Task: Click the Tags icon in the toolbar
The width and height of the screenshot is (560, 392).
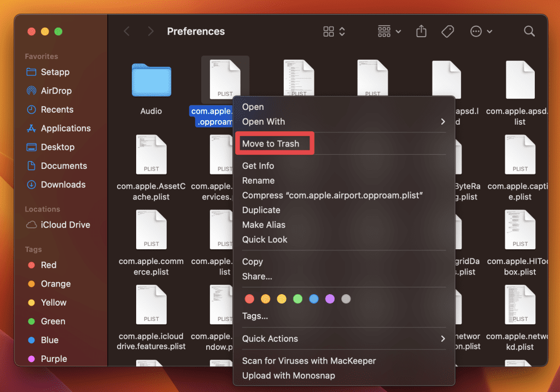Action: pos(448,32)
